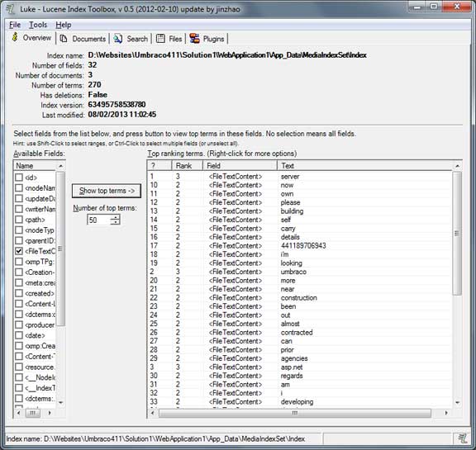
Task: Open the Tools menu
Action: (38, 25)
